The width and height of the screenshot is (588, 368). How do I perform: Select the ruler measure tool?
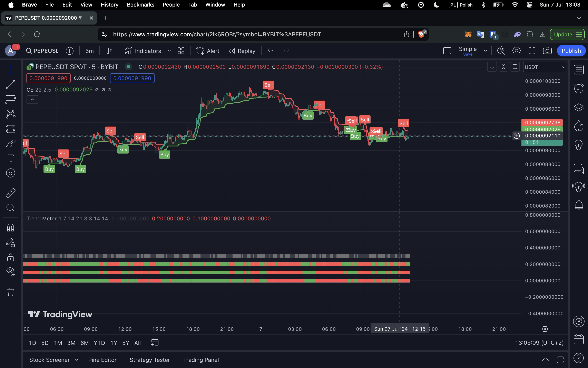pos(10,193)
